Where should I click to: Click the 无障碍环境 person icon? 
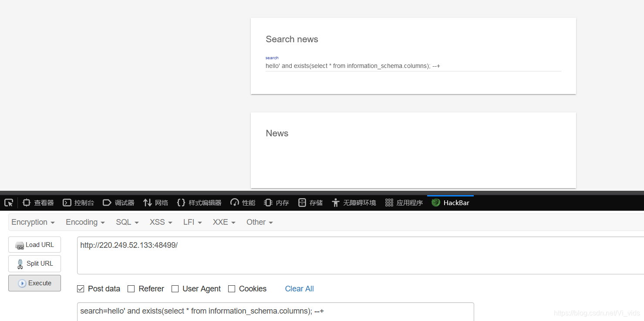(335, 203)
